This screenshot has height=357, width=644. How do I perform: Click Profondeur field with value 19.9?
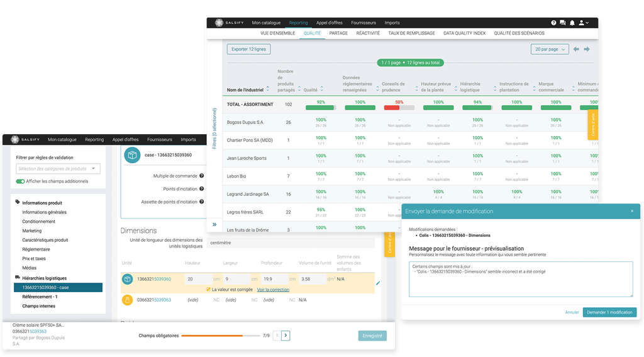[x=274, y=279]
